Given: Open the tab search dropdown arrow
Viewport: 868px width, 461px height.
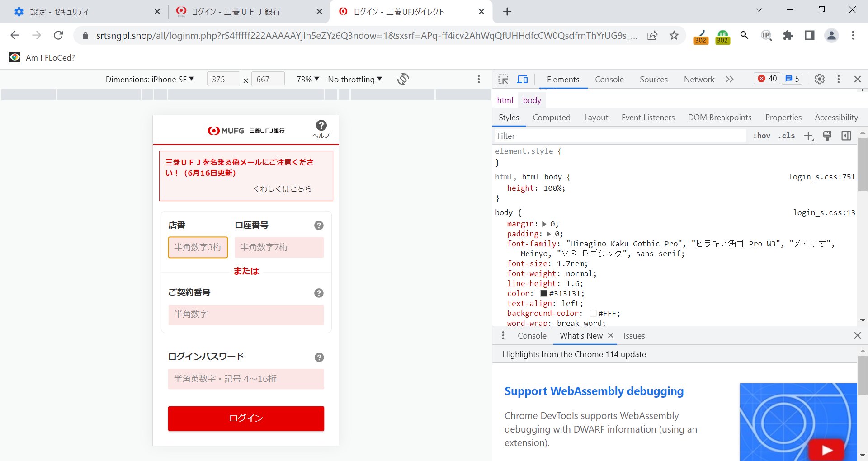Looking at the screenshot, I should pos(759,10).
